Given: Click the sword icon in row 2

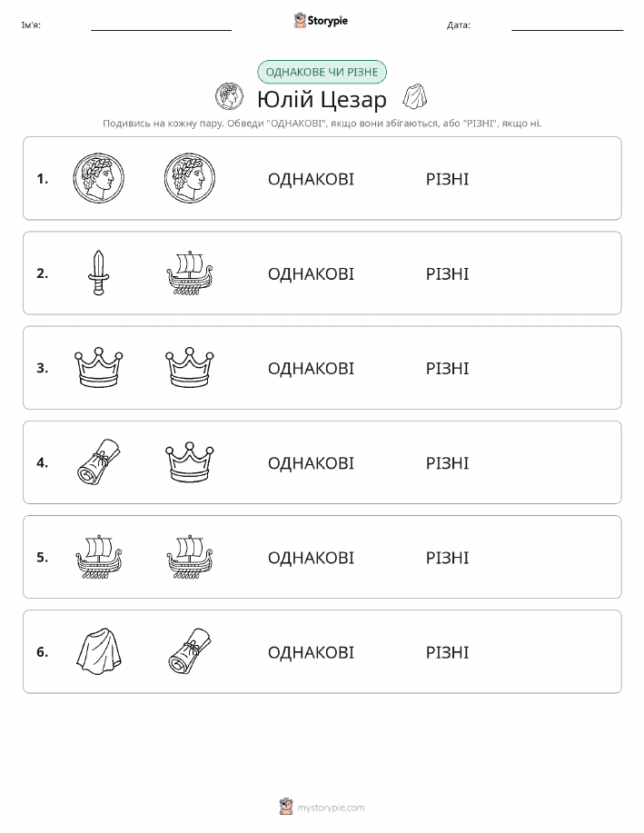Looking at the screenshot, I should click(x=98, y=273).
